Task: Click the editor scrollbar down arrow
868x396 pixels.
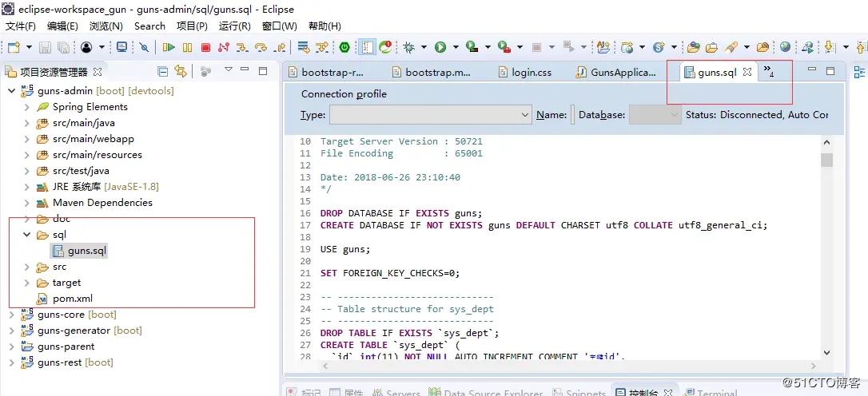Action: tap(826, 352)
